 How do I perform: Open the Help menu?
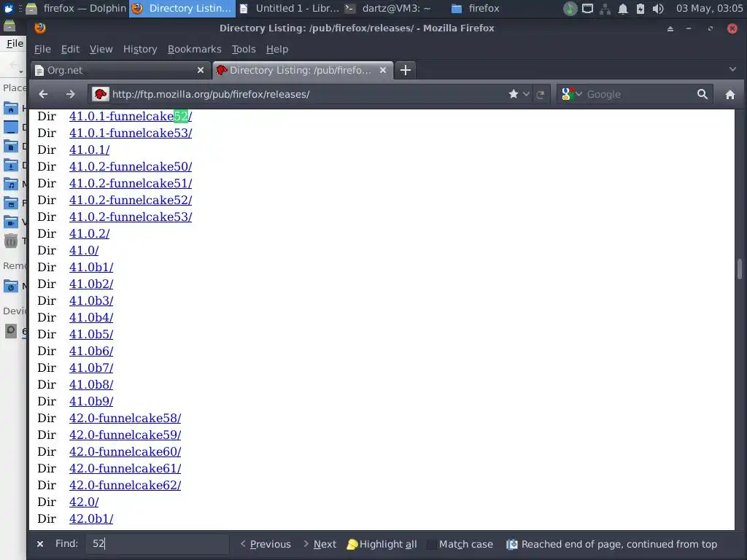point(276,49)
